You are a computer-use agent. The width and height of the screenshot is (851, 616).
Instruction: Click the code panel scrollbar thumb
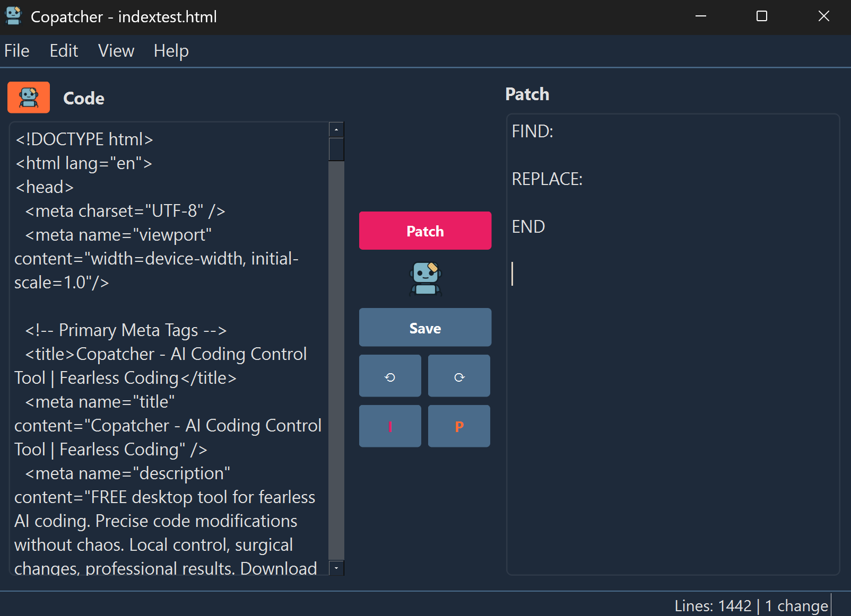click(336, 149)
